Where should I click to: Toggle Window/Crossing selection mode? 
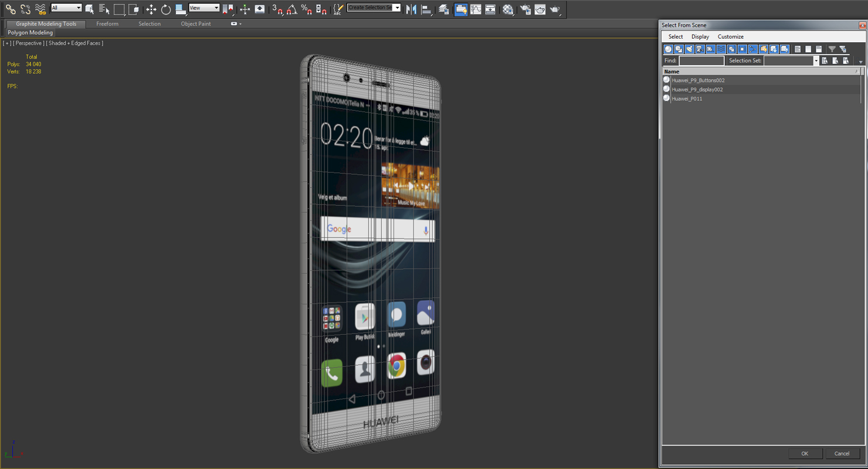[134, 9]
